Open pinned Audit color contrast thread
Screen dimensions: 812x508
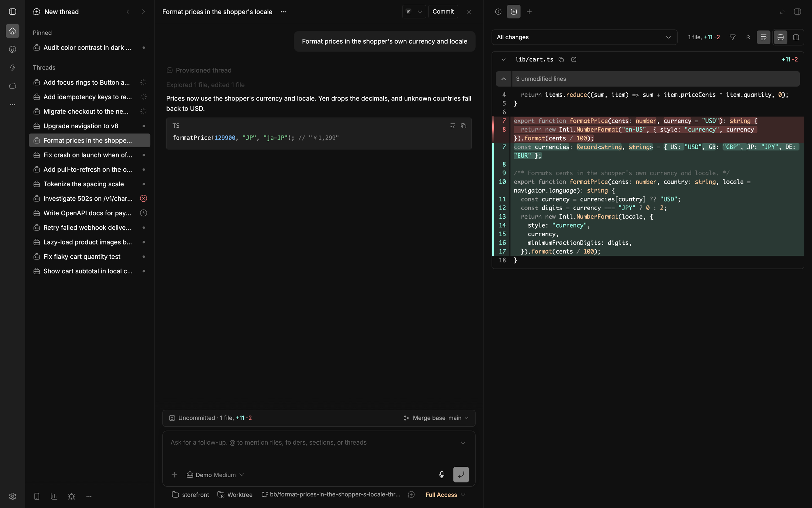point(90,48)
